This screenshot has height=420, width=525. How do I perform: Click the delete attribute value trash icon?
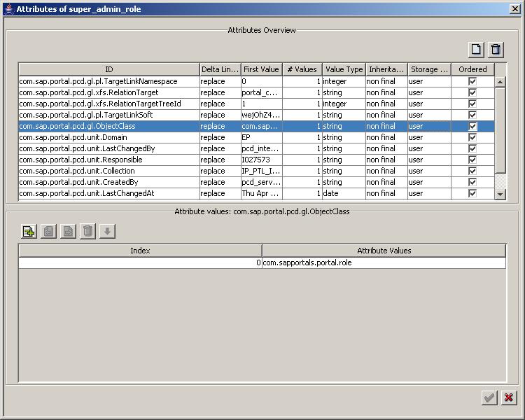click(x=87, y=231)
